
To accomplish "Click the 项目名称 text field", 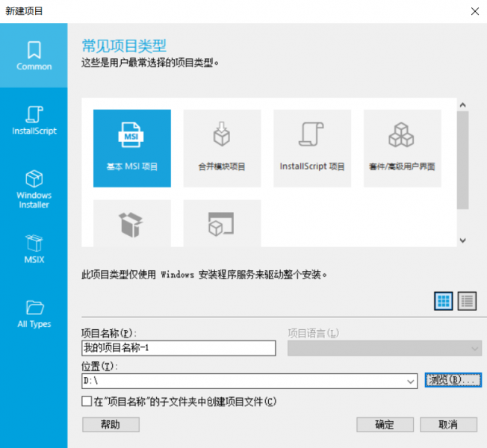I will click(x=179, y=348).
